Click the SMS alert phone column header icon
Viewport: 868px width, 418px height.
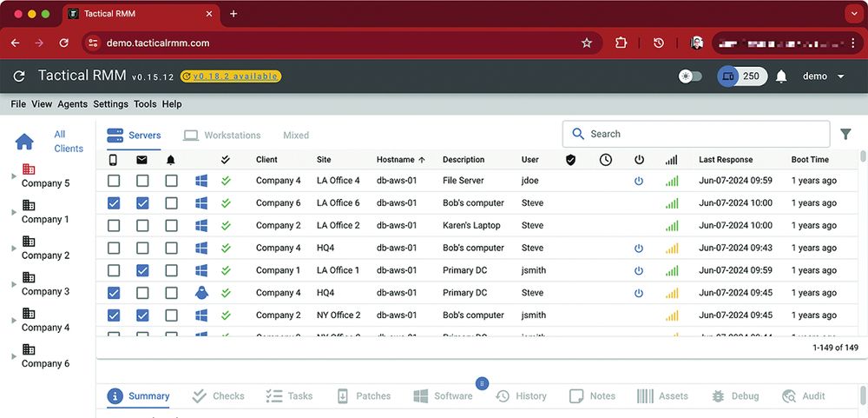pos(114,160)
